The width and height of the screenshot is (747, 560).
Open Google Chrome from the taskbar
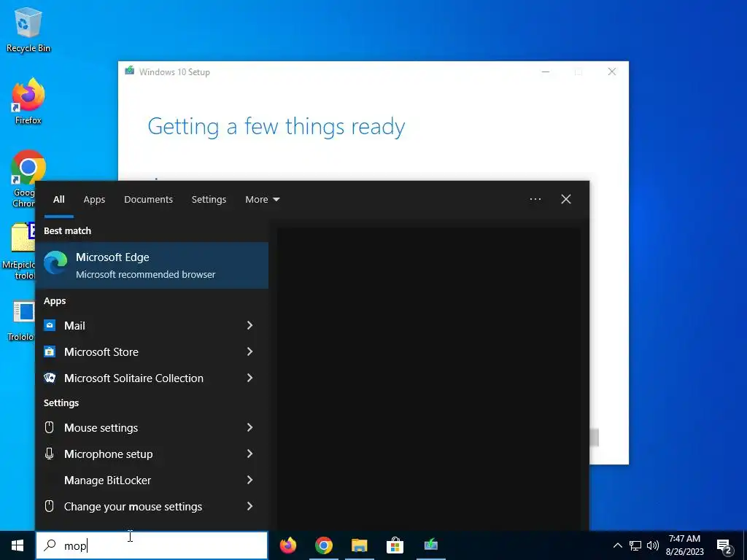[323, 545]
